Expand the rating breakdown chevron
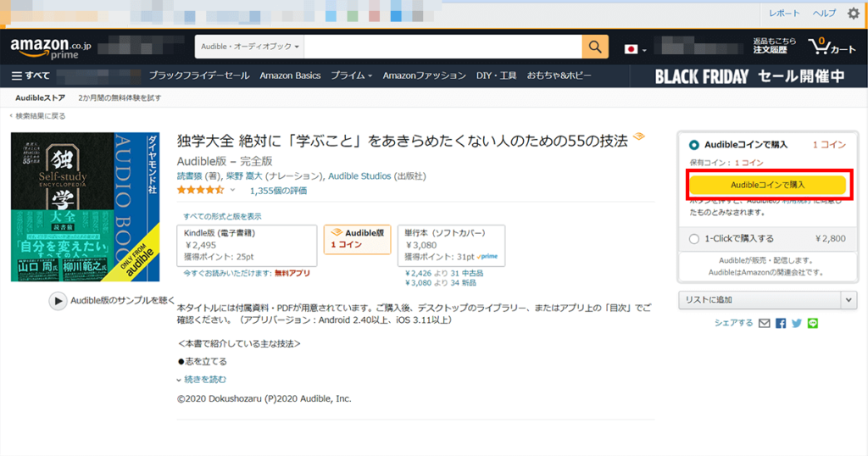 click(232, 191)
